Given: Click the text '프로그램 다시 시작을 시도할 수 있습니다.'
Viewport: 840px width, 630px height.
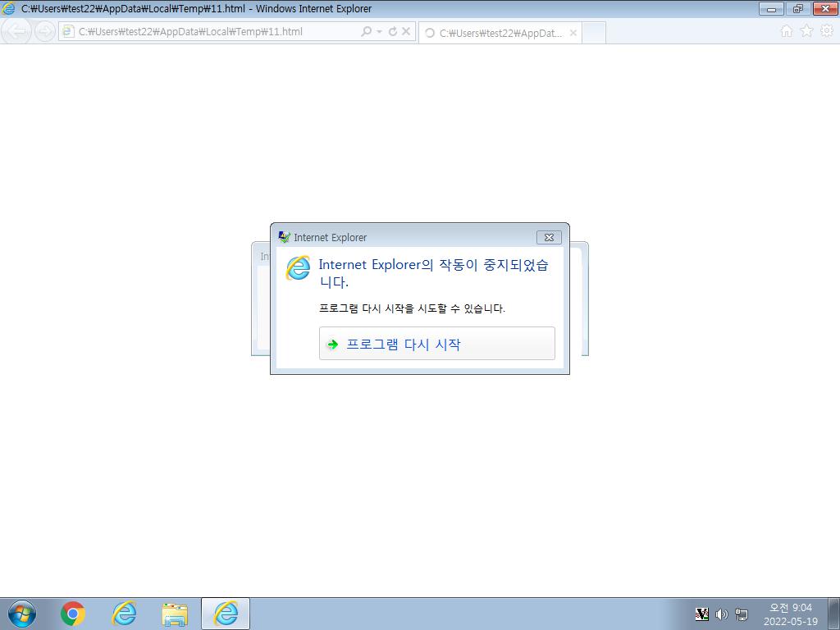Looking at the screenshot, I should tap(412, 308).
